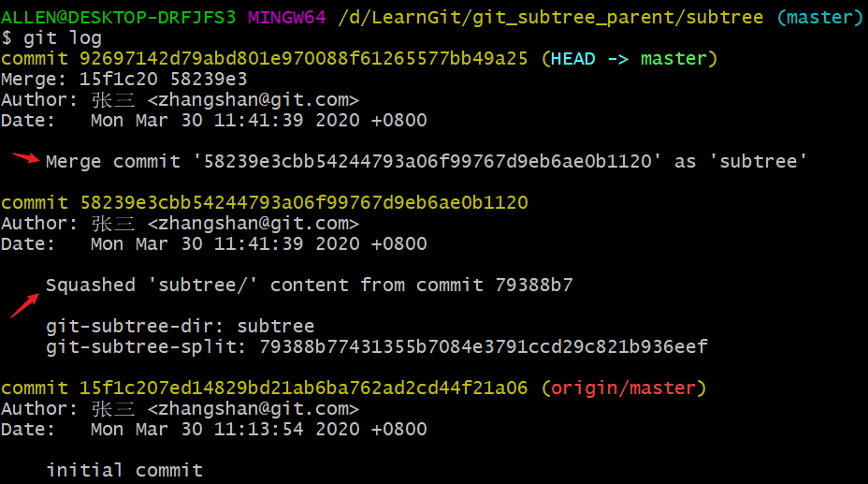Click commit hash 58239e3cbb54244793a06f99767d9eb6ae0b1120 in yellow
868x484 pixels.
point(304,203)
